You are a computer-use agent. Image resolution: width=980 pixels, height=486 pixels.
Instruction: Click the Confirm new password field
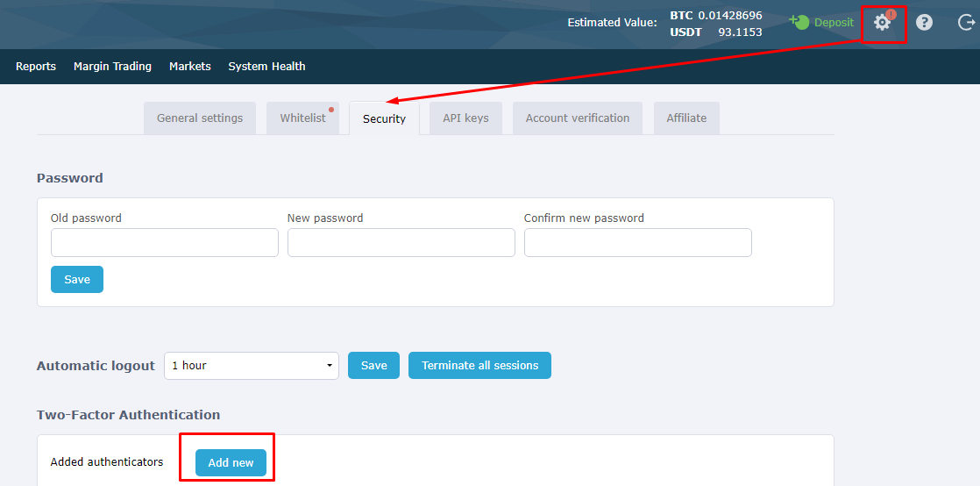click(x=638, y=243)
